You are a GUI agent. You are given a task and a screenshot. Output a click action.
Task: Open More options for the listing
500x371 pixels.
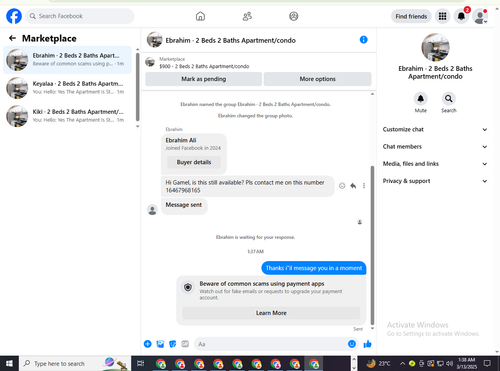click(x=317, y=79)
